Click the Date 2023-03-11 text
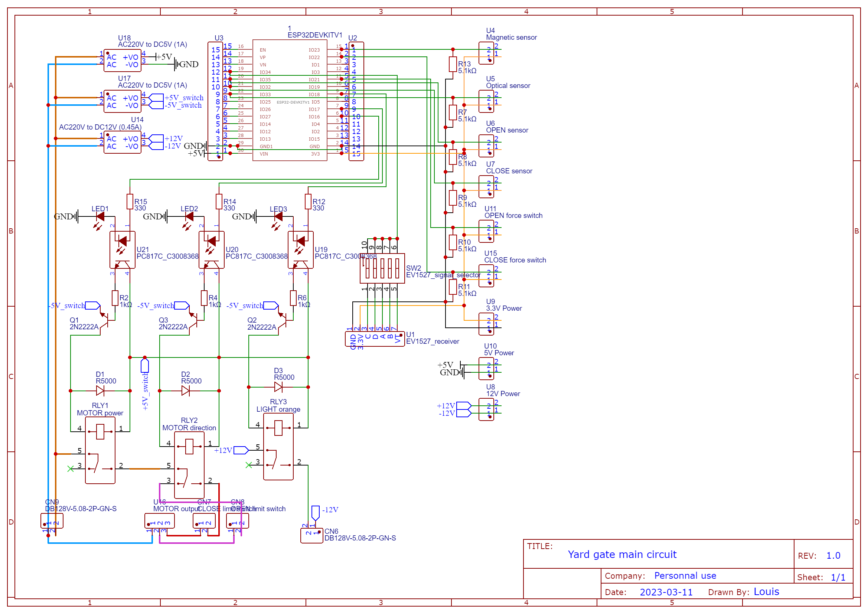This screenshot has height=614, width=868. tap(666, 592)
